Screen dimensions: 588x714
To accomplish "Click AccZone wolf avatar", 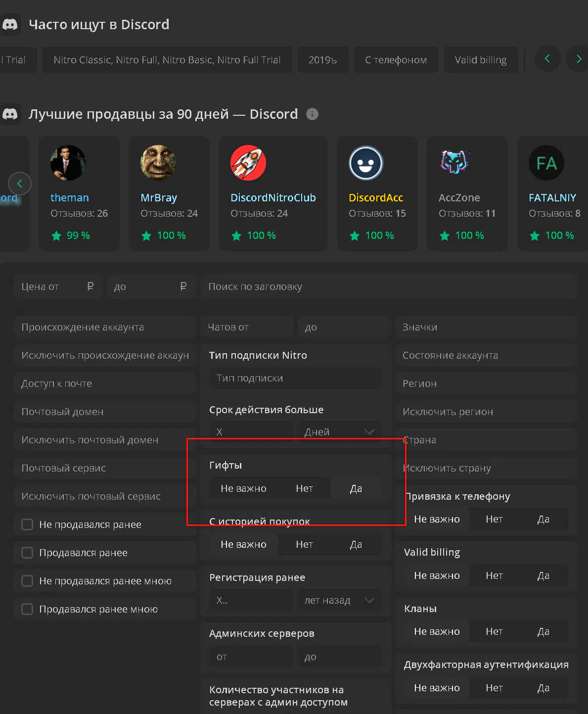I will click(455, 163).
